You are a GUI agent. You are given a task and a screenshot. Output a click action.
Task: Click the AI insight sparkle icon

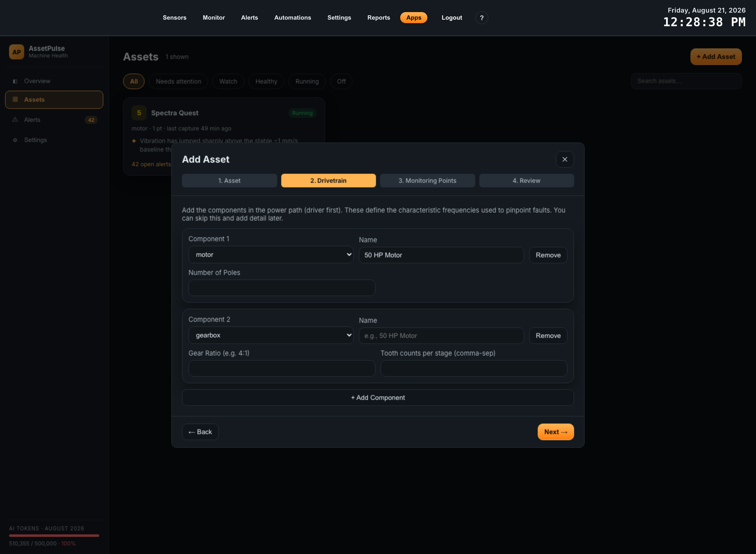[134, 141]
